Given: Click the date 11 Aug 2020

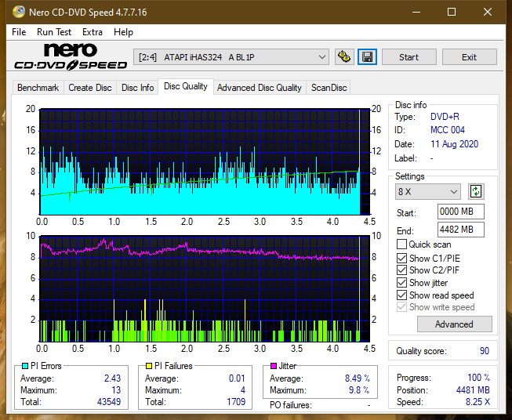Looking at the screenshot, I should pos(454,144).
